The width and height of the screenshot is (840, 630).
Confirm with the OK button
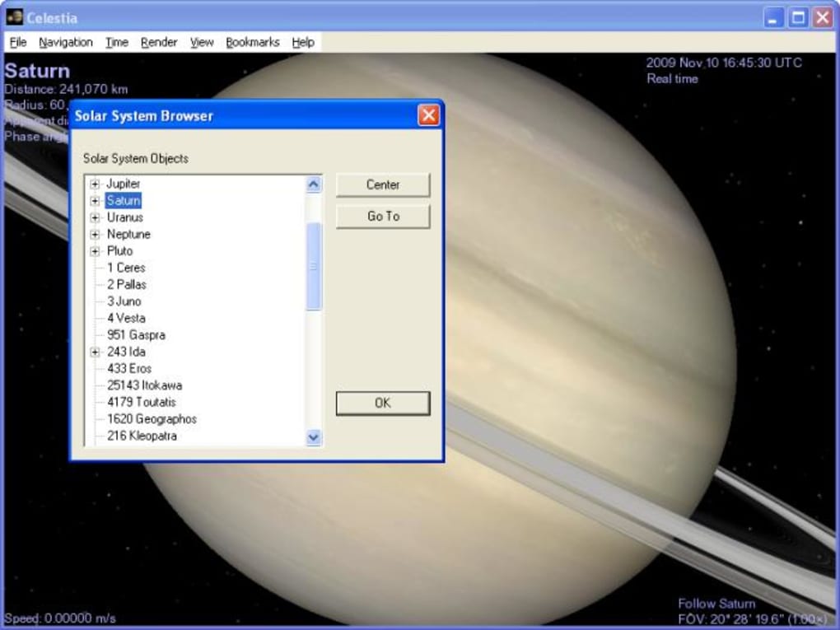click(x=383, y=403)
